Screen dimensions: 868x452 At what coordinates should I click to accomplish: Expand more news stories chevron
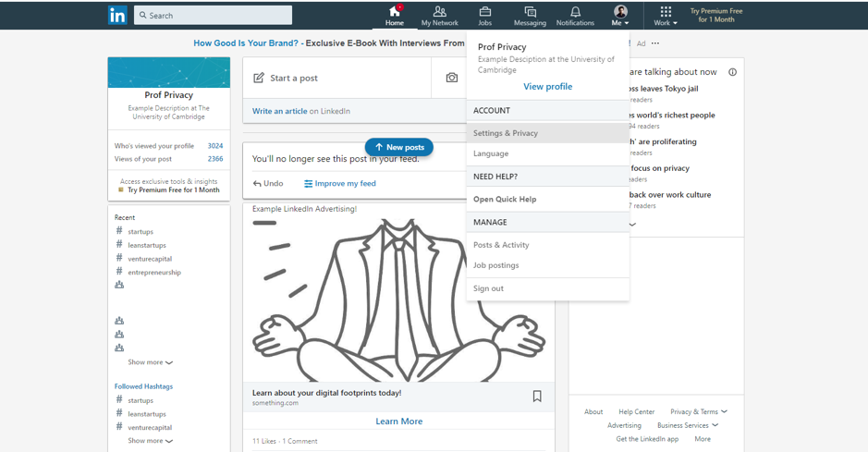pos(632,225)
